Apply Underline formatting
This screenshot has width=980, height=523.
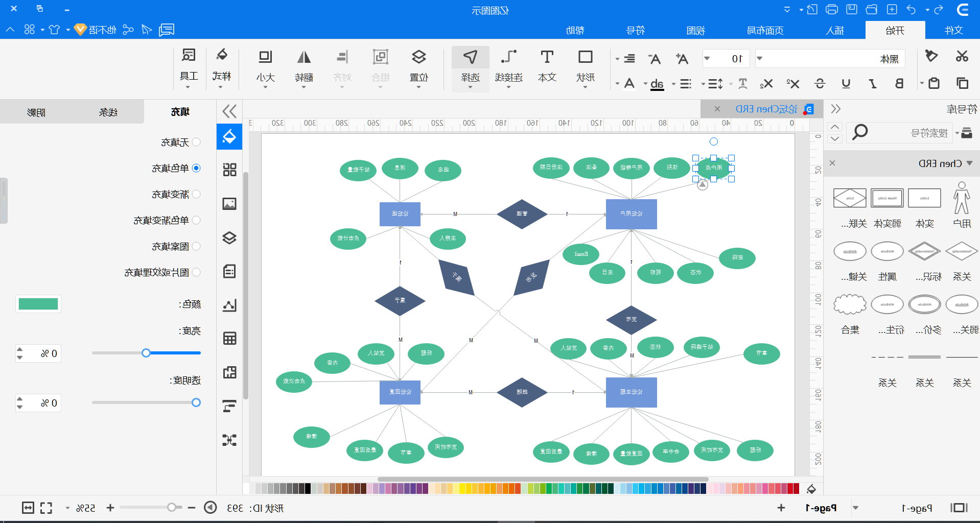tap(846, 83)
